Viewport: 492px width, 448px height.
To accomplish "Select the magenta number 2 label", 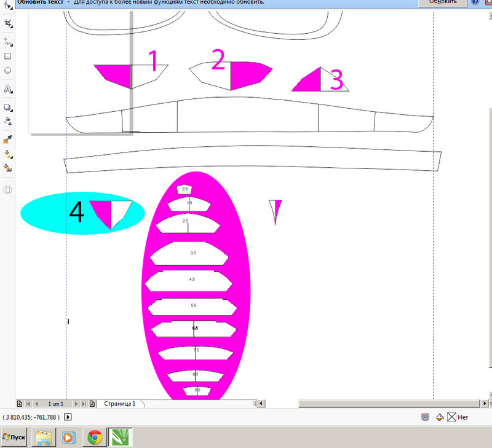I will (218, 59).
